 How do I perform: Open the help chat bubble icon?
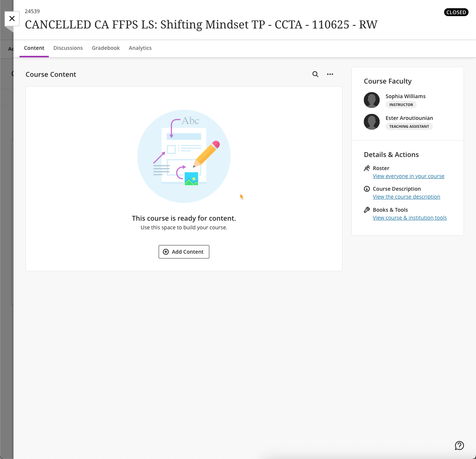pyautogui.click(x=459, y=446)
